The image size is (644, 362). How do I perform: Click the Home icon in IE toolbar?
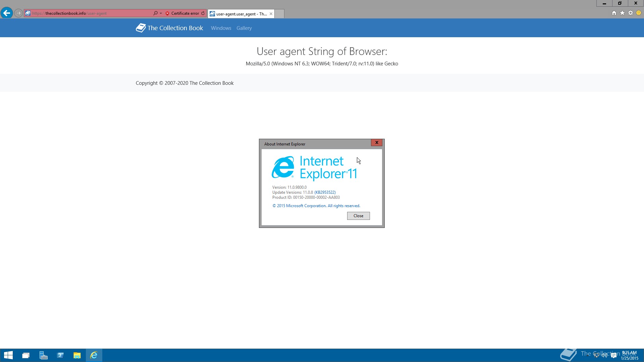click(614, 13)
